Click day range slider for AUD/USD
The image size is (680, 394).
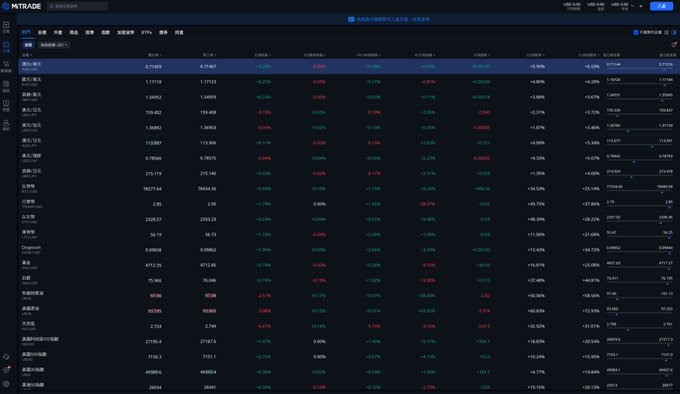click(x=640, y=67)
